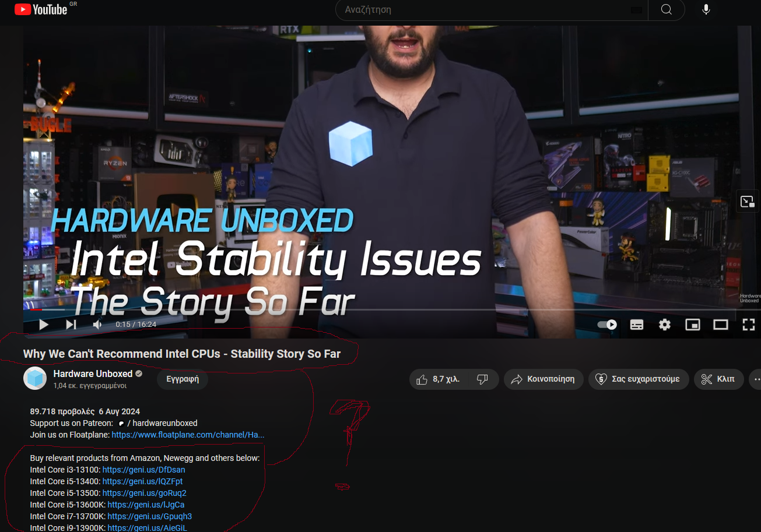Open the Hardware Unboxed channel name
This screenshot has height=532, width=761.
tap(93, 374)
